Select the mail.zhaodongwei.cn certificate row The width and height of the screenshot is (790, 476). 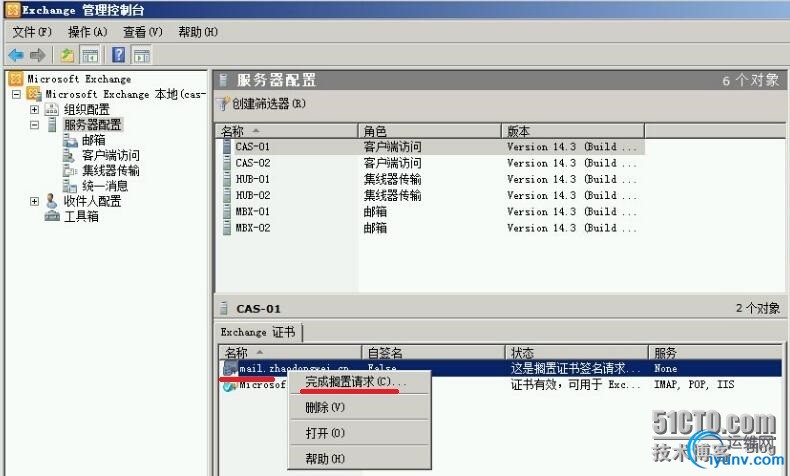(501, 368)
